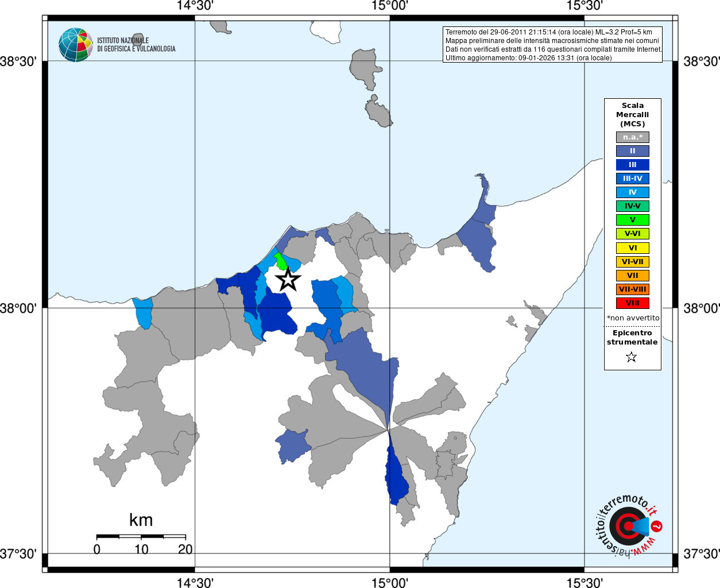The height and width of the screenshot is (588, 720).
Task: Select the IV light blue legend swatch
Action: [x=633, y=192]
